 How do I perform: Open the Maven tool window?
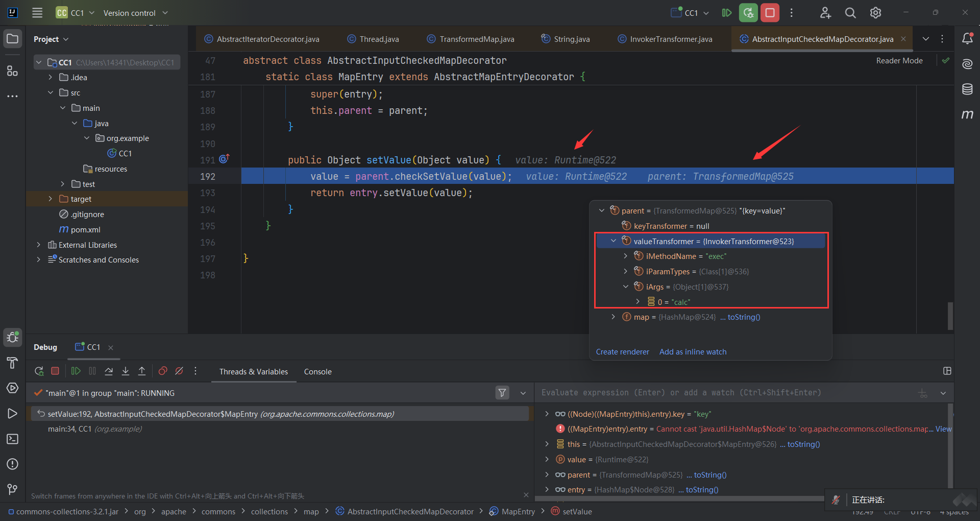pos(967,114)
